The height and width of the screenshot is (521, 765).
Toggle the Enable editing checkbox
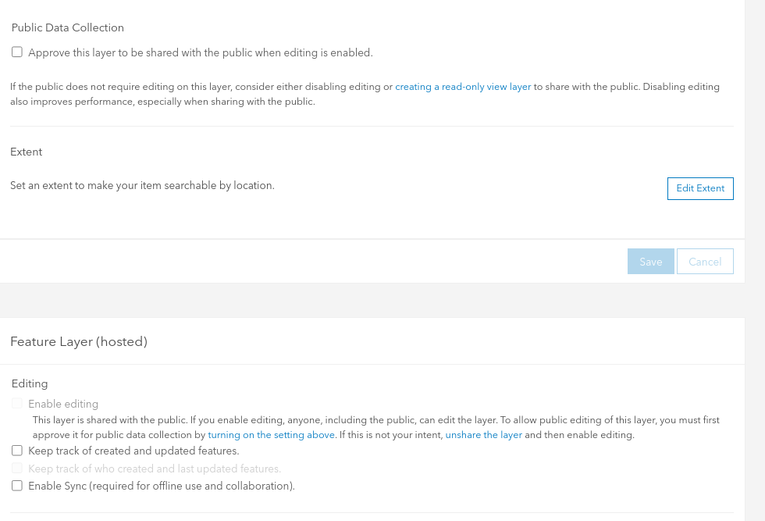point(17,404)
